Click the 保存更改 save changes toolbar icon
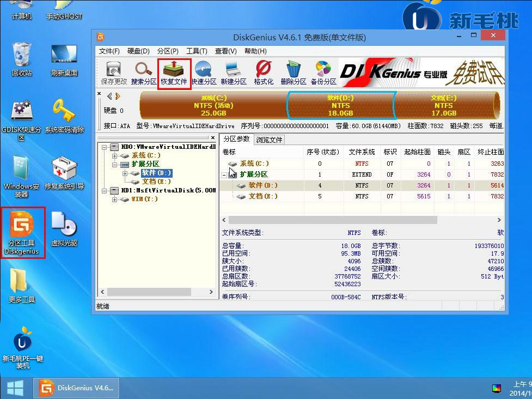The height and width of the screenshot is (399, 532). pos(114,72)
